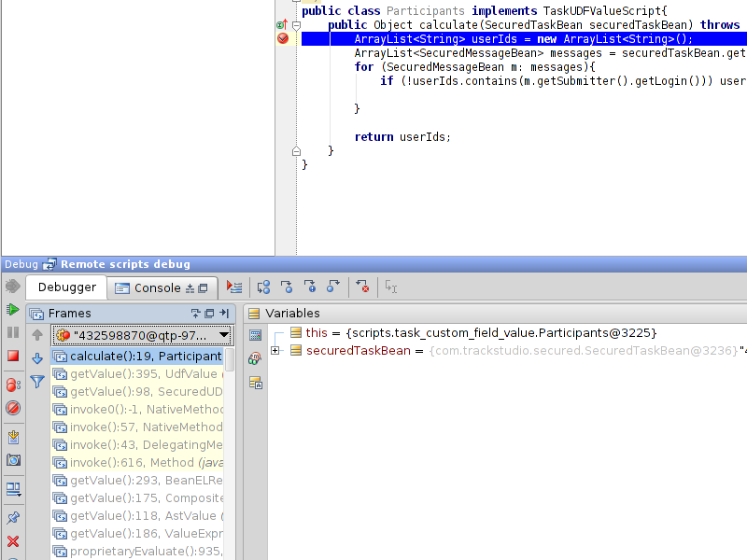Click the red X icon in the debug sidebar
747x560 pixels.
(13, 541)
